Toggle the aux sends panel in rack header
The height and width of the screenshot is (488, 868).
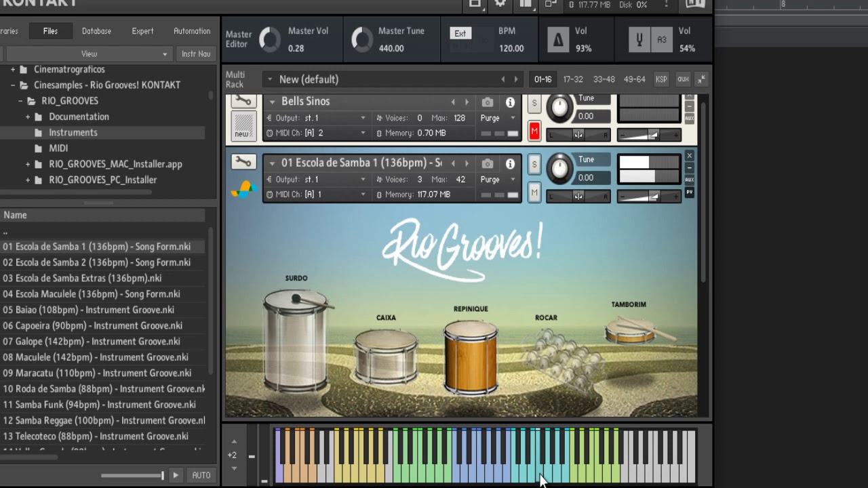point(683,79)
